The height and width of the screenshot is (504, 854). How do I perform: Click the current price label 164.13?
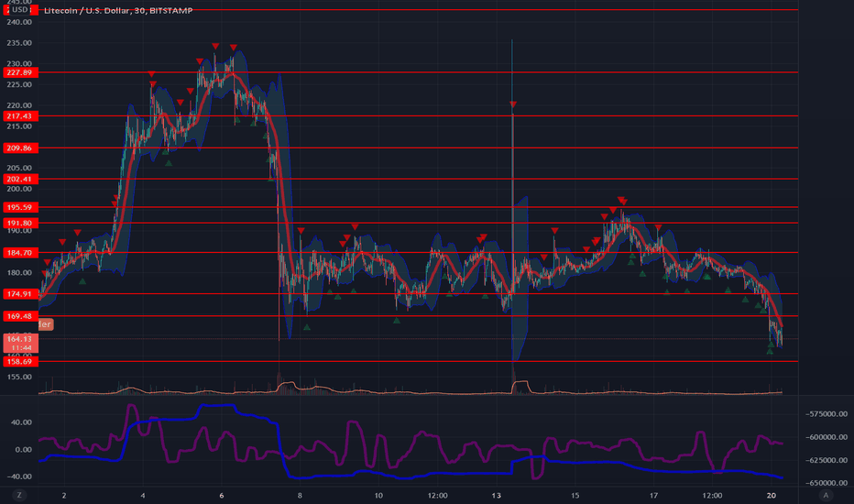(x=19, y=344)
